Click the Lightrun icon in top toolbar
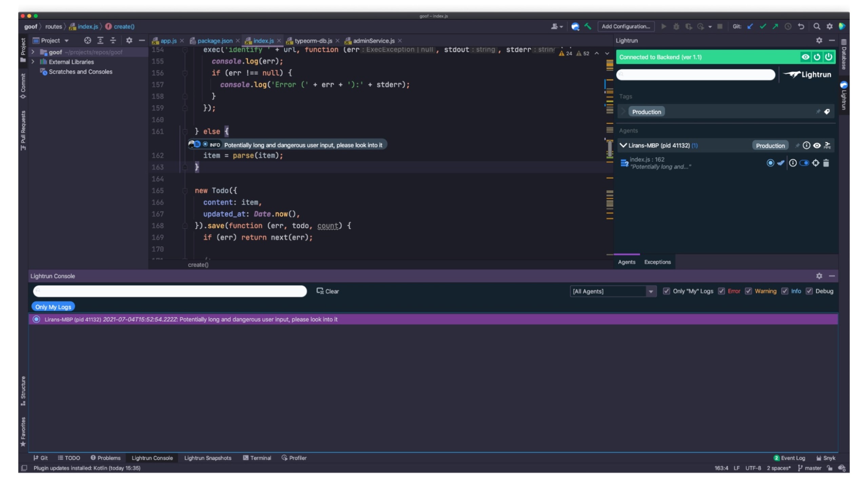 click(x=575, y=26)
